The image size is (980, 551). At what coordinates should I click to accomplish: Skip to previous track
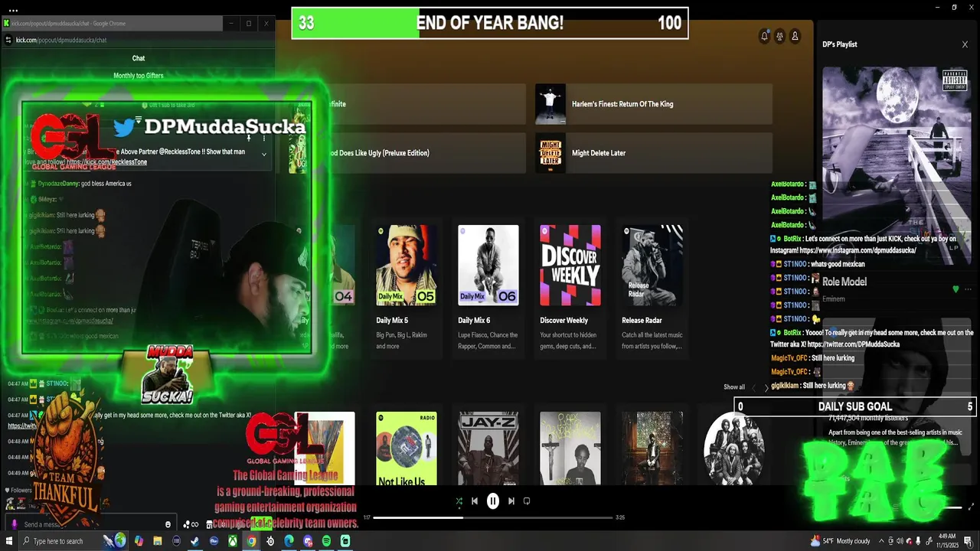475,501
